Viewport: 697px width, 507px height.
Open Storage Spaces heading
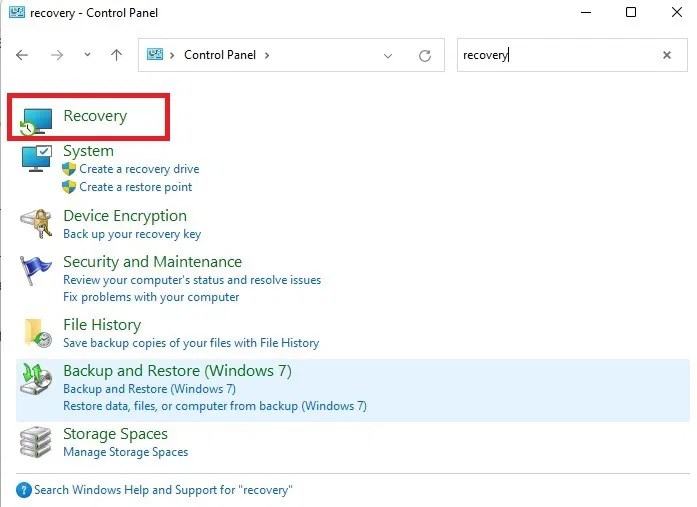[x=116, y=434]
